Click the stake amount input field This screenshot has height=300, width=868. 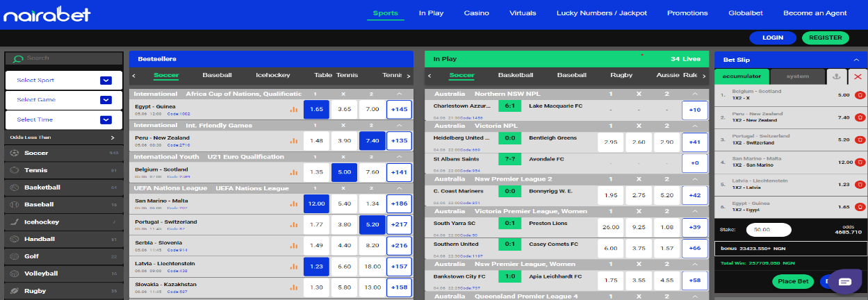pos(769,230)
